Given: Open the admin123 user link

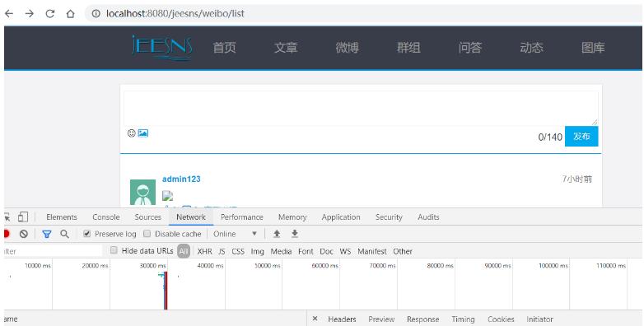Looking at the screenshot, I should 181,179.
